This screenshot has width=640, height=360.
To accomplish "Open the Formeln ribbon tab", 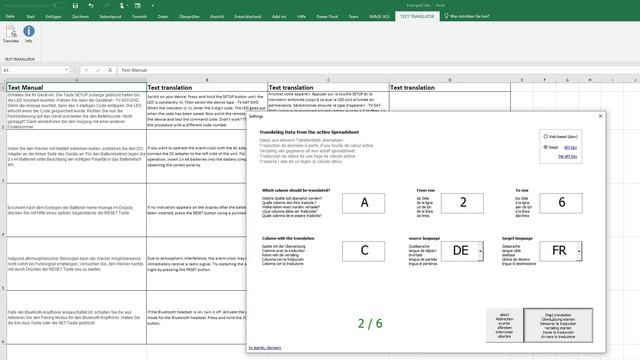I will click(x=140, y=16).
